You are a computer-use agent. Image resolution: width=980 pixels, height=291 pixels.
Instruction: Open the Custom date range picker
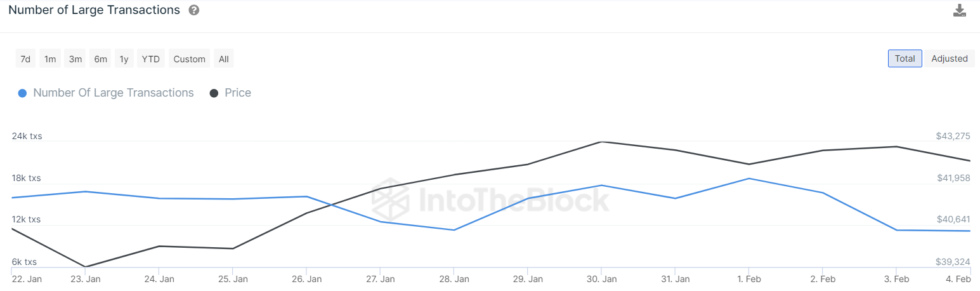189,59
